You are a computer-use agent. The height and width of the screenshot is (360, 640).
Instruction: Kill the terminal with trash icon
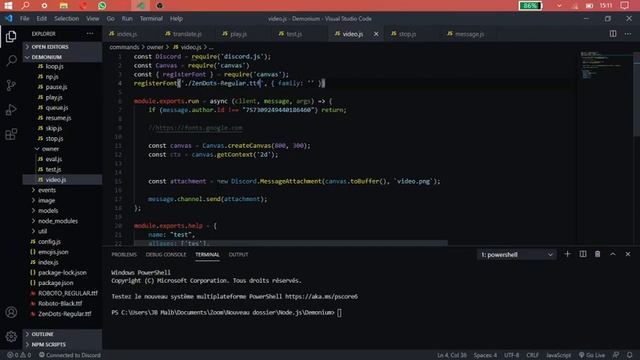pos(598,254)
